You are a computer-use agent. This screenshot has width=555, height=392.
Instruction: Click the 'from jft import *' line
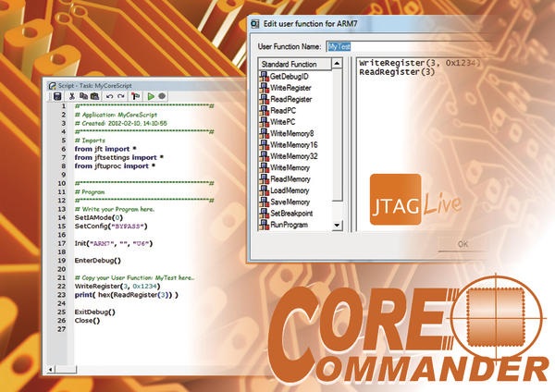(105, 149)
